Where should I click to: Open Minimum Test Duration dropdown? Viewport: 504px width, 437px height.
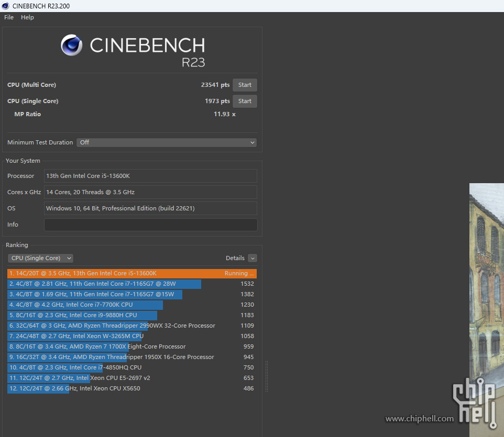[x=167, y=142]
